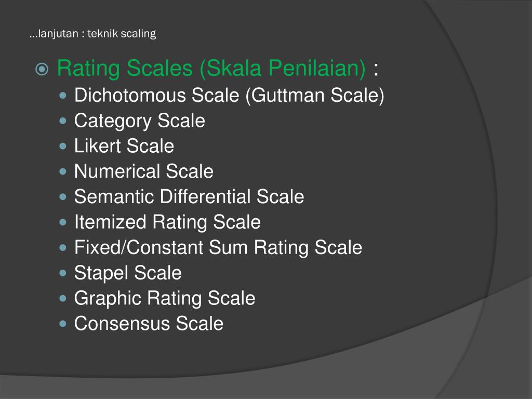Select the Stapel Scale item
Image resolution: width=532 pixels, height=399 pixels.
[128, 273]
